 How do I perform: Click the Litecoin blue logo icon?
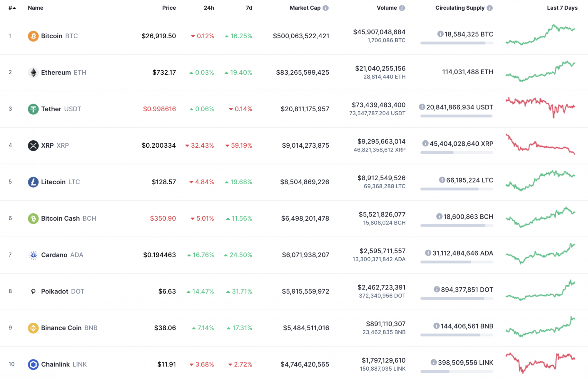click(33, 182)
